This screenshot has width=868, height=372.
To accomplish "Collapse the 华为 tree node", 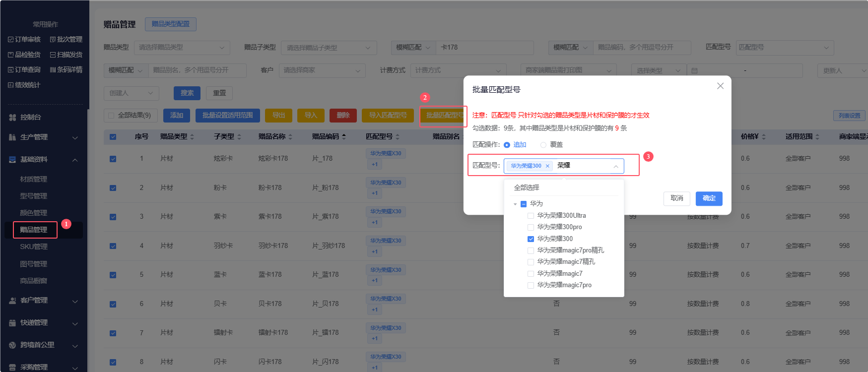I will coord(515,204).
